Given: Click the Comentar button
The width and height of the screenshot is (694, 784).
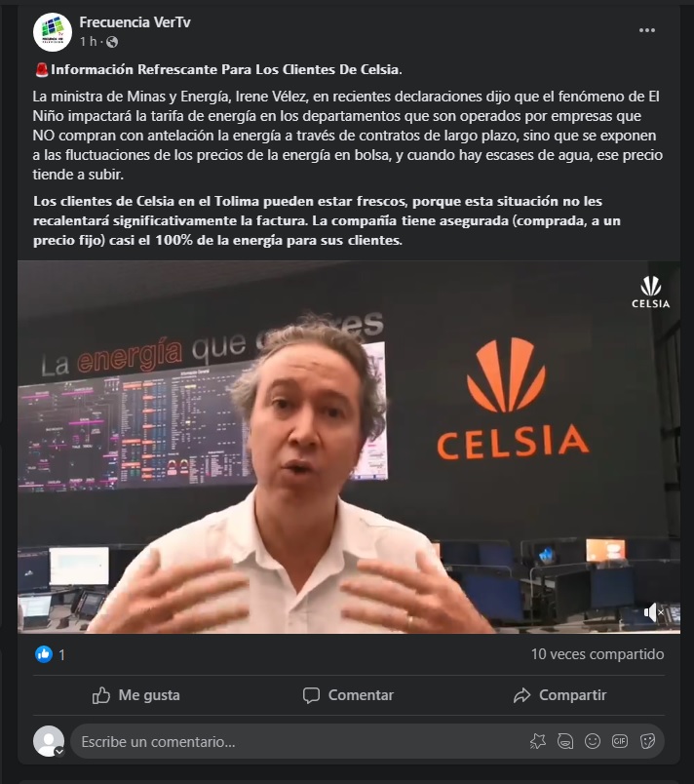Looking at the screenshot, I should pyautogui.click(x=348, y=695).
